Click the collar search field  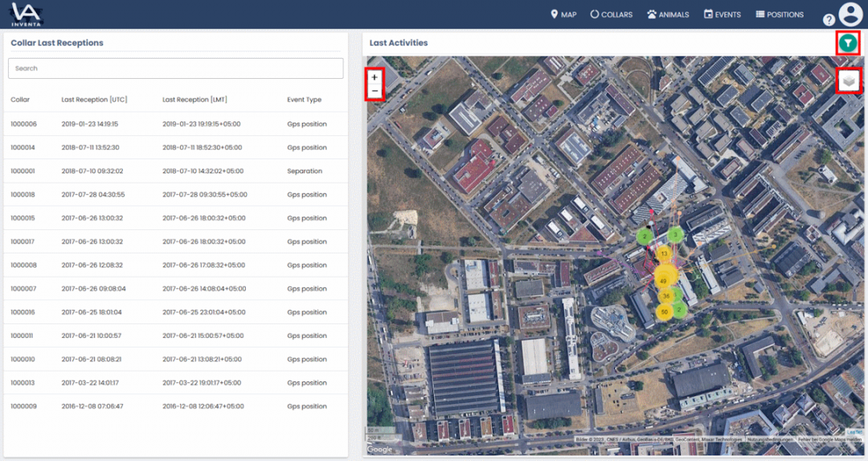coord(175,68)
